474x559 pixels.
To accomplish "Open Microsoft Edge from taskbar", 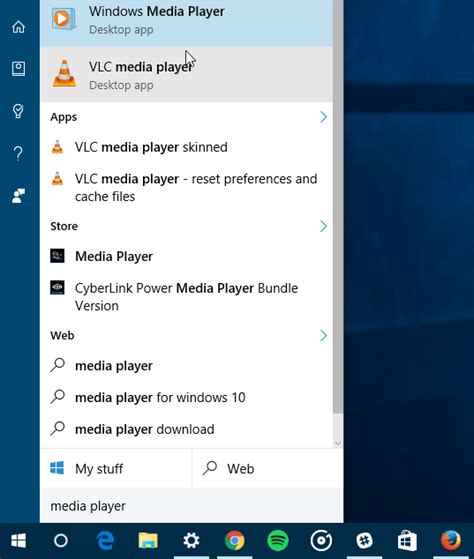I will point(105,541).
